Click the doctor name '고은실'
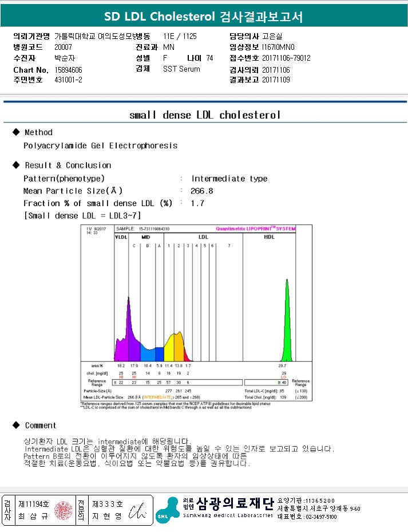Image resolution: width=408 pixels, height=532 pixels. click(x=272, y=36)
